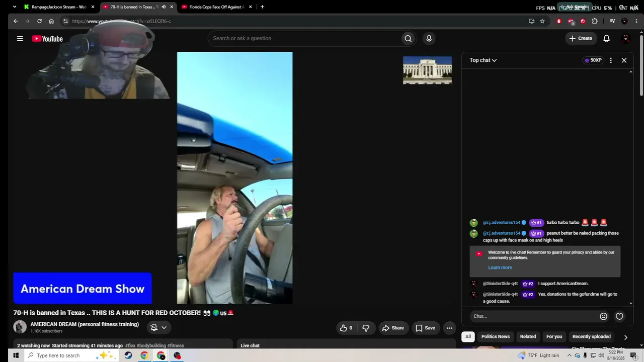Launch Steam from the taskbar

[x=128, y=355]
